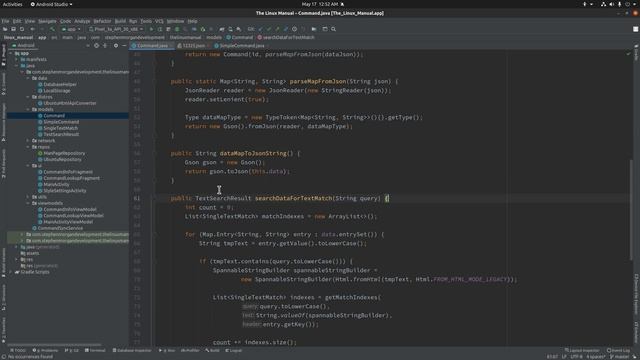The width and height of the screenshot is (640, 360).
Task: Open the Navigate menu
Action: coord(47,21)
